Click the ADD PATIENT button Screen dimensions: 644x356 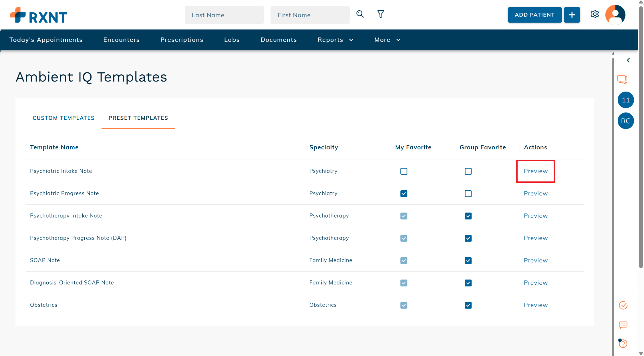(534, 15)
